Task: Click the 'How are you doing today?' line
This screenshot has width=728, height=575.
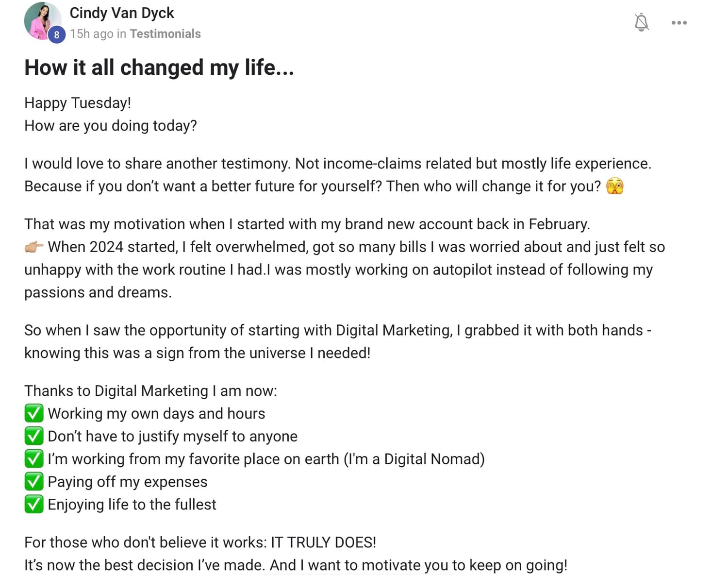Action: pyautogui.click(x=111, y=126)
